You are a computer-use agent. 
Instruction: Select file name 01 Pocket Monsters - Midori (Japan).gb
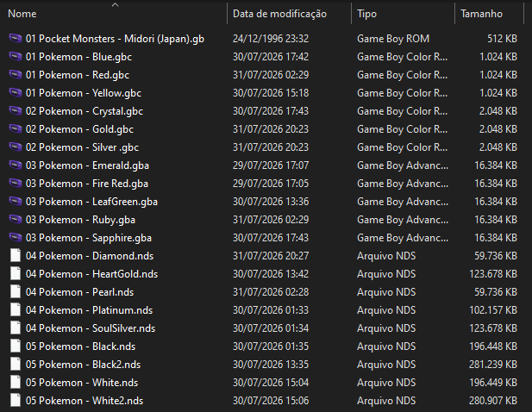point(115,39)
